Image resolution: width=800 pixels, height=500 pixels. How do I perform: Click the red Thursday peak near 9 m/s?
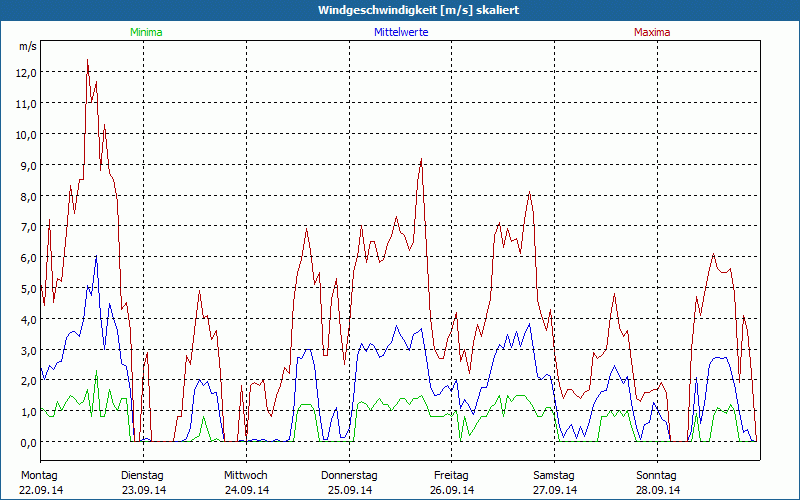421,159
